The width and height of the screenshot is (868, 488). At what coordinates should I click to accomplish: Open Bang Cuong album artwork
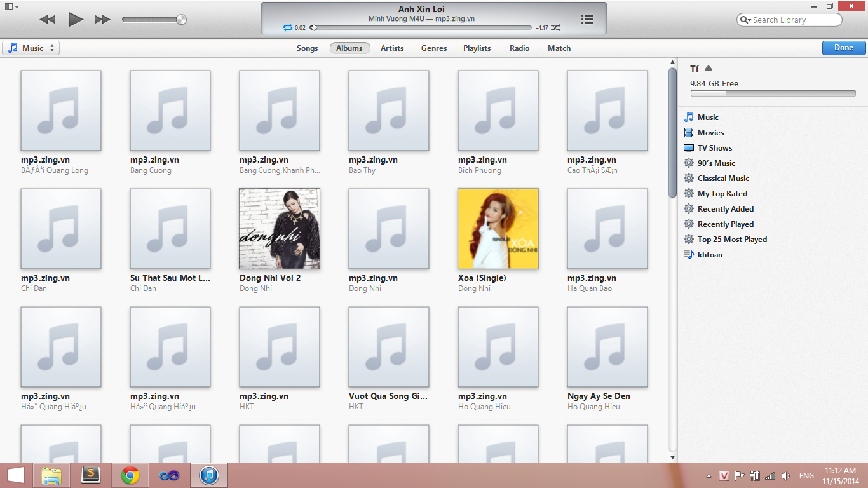pyautogui.click(x=170, y=111)
